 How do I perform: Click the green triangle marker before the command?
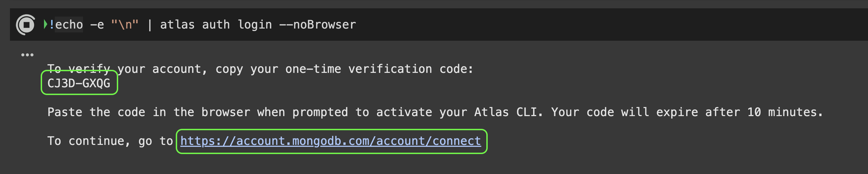point(45,24)
